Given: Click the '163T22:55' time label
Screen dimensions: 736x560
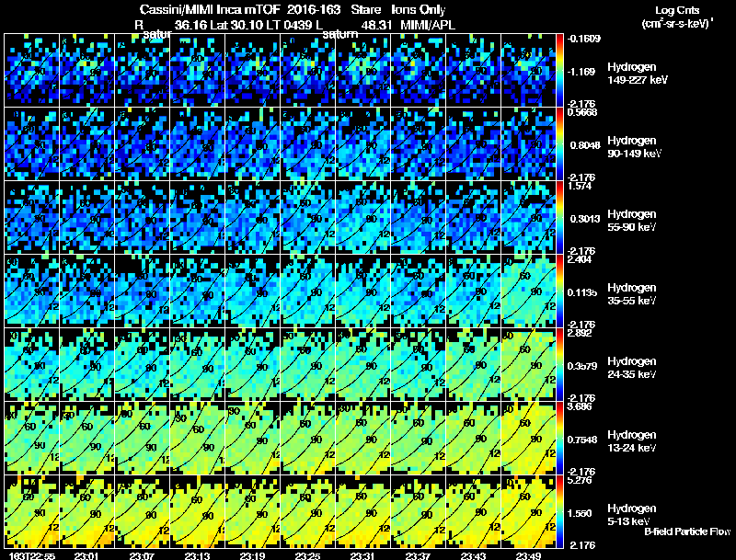Looking at the screenshot, I should point(32,555).
